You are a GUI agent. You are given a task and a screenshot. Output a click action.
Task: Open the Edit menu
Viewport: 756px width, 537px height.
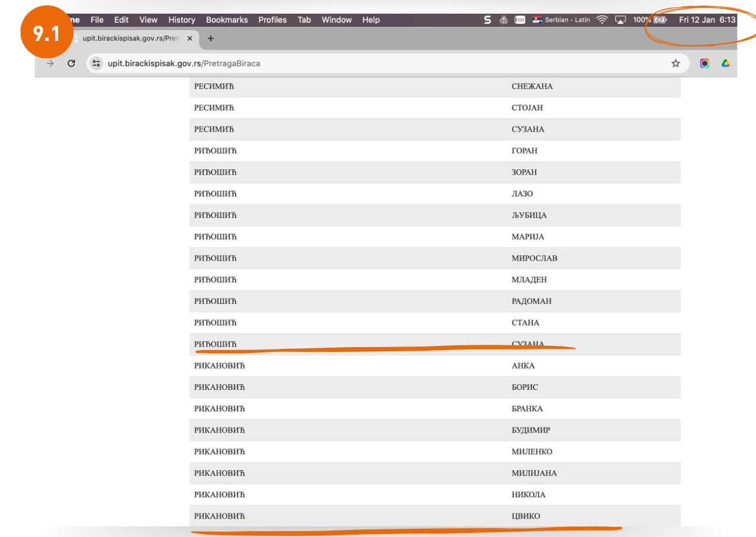point(121,20)
